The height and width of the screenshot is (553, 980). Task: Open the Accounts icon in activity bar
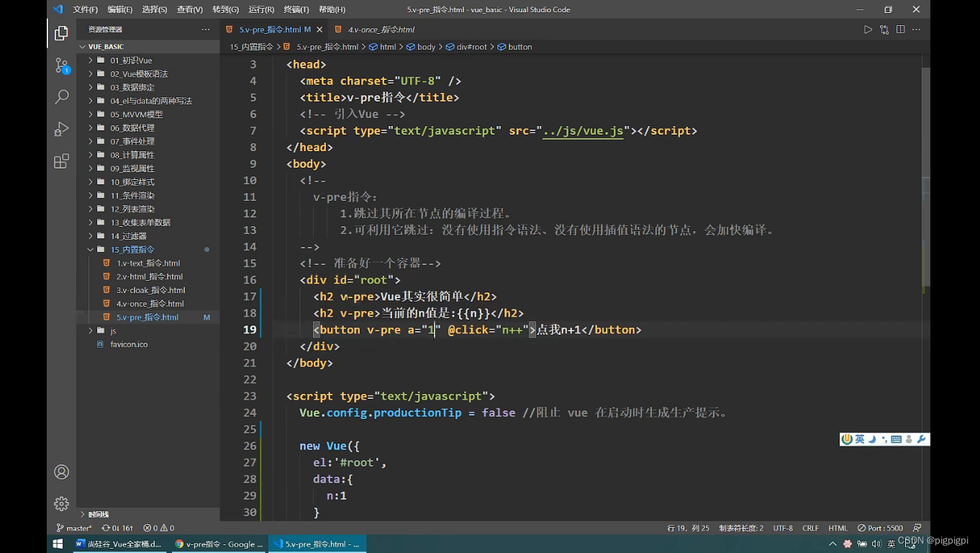click(62, 472)
